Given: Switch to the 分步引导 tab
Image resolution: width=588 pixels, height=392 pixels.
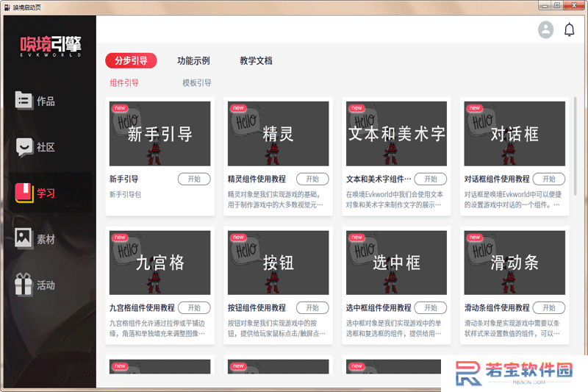Looking at the screenshot, I should 131,61.
